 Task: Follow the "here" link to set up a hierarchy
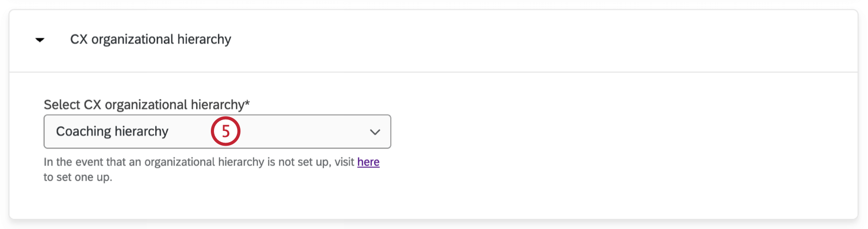tap(368, 162)
